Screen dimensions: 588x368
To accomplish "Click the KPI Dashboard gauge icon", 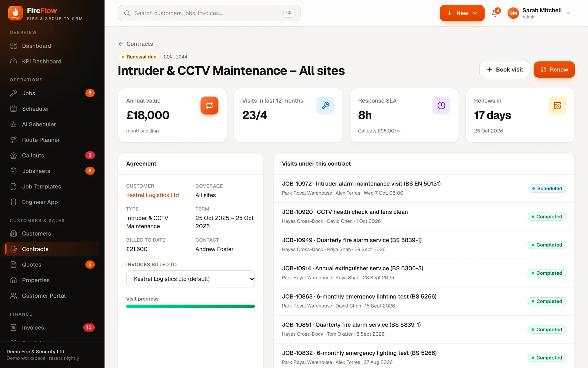I will 14,62.
